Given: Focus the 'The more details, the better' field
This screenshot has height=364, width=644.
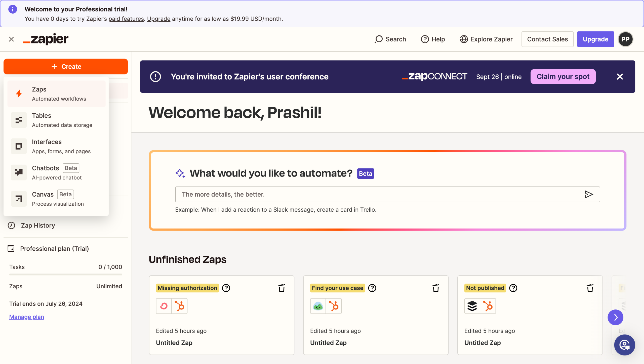Looking at the screenshot, I should [377, 194].
